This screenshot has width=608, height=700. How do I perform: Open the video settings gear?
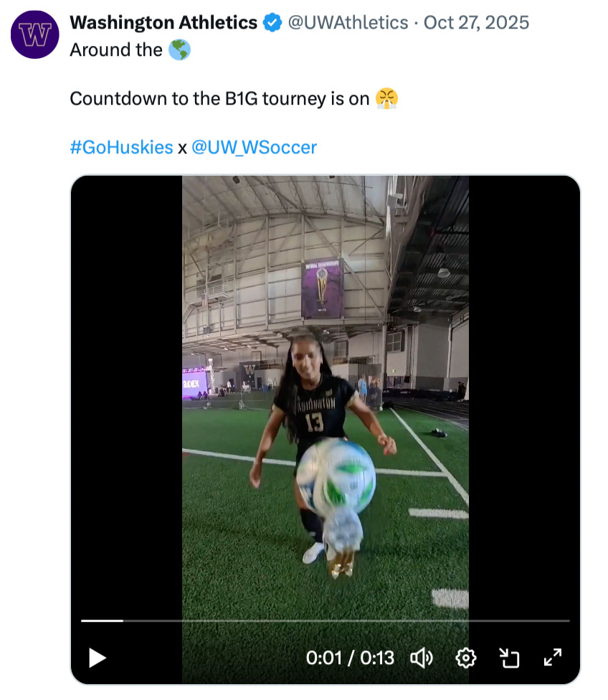[466, 657]
